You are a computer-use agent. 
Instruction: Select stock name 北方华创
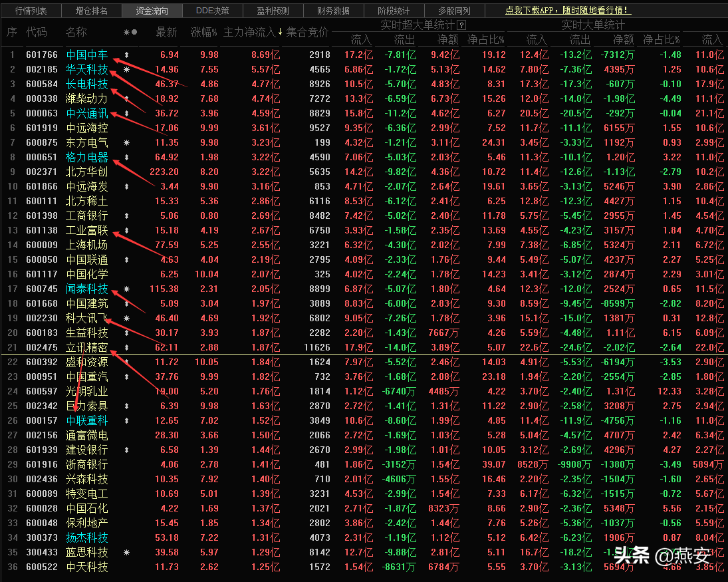87,172
